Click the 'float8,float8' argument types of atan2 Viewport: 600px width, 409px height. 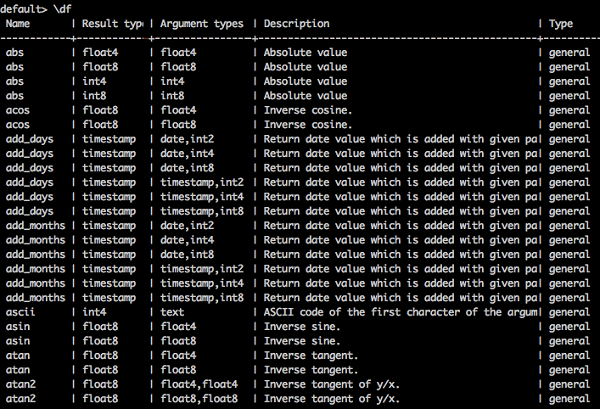point(198,399)
